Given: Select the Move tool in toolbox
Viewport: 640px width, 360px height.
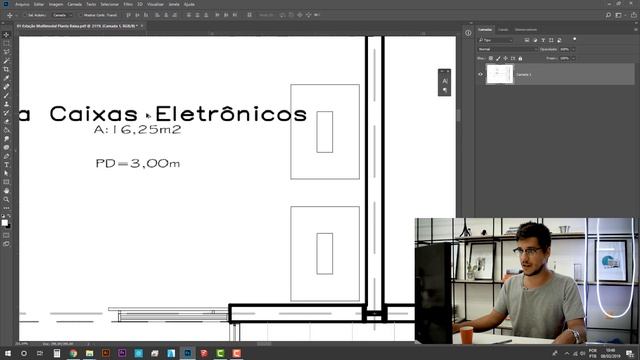Looking at the screenshot, I should (x=6, y=35).
